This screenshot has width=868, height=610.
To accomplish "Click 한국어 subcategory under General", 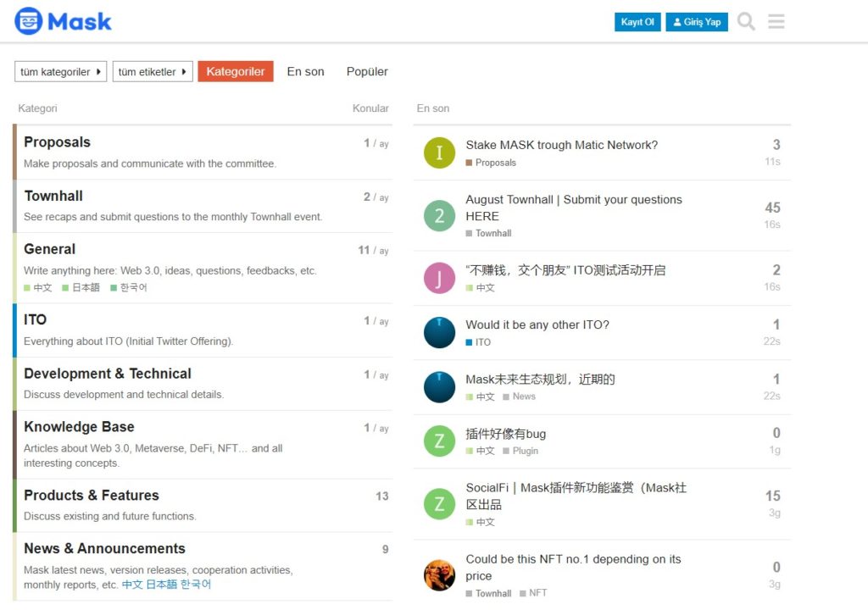I will tap(129, 287).
